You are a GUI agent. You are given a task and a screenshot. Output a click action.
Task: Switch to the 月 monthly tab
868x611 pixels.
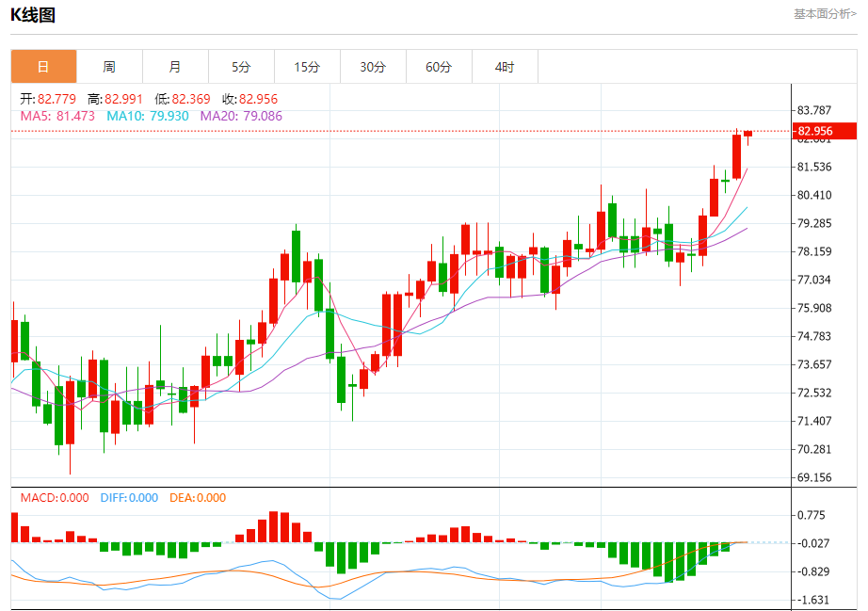point(175,67)
